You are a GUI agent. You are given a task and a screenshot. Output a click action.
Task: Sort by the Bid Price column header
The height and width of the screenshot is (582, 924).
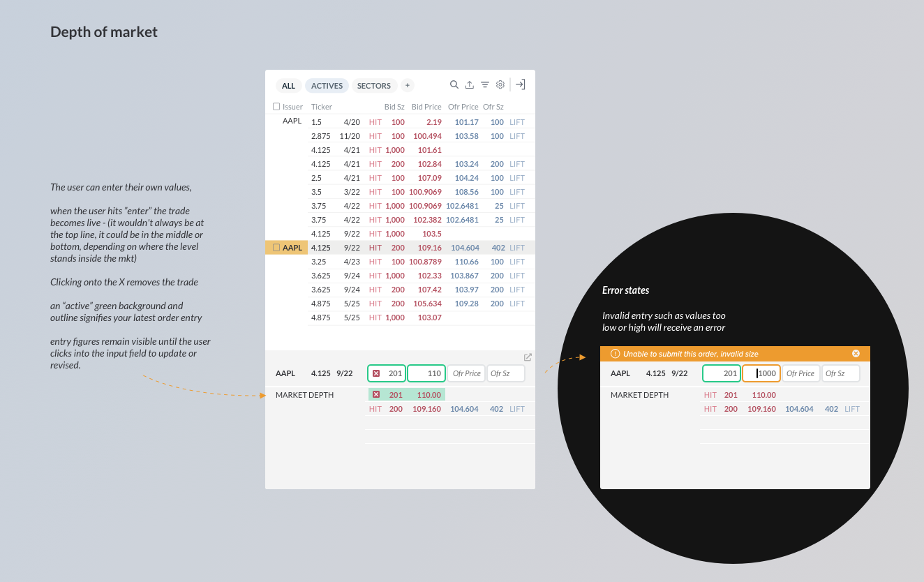click(426, 107)
